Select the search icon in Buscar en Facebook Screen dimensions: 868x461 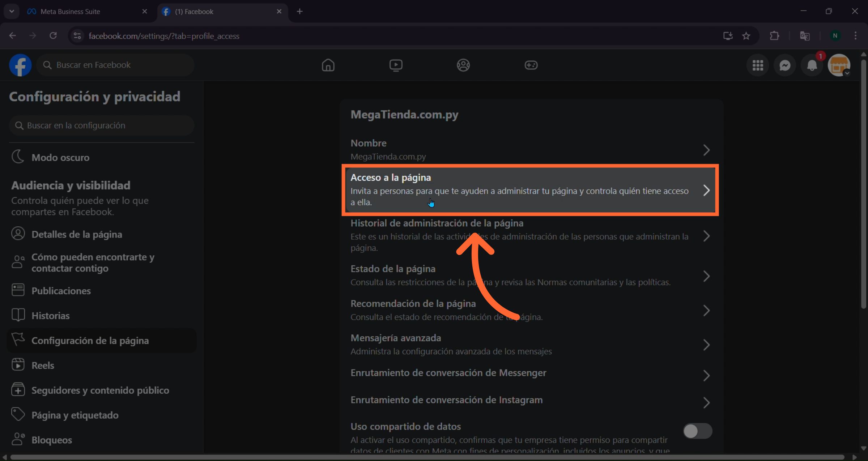tap(47, 65)
